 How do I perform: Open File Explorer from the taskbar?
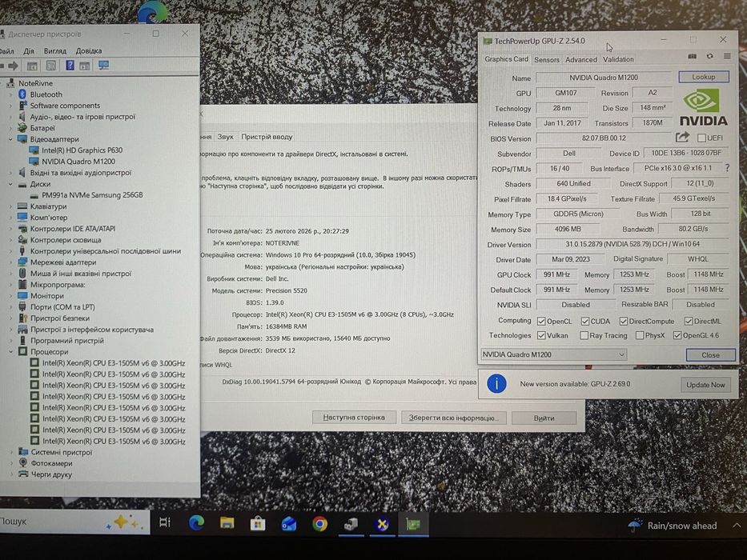227,523
